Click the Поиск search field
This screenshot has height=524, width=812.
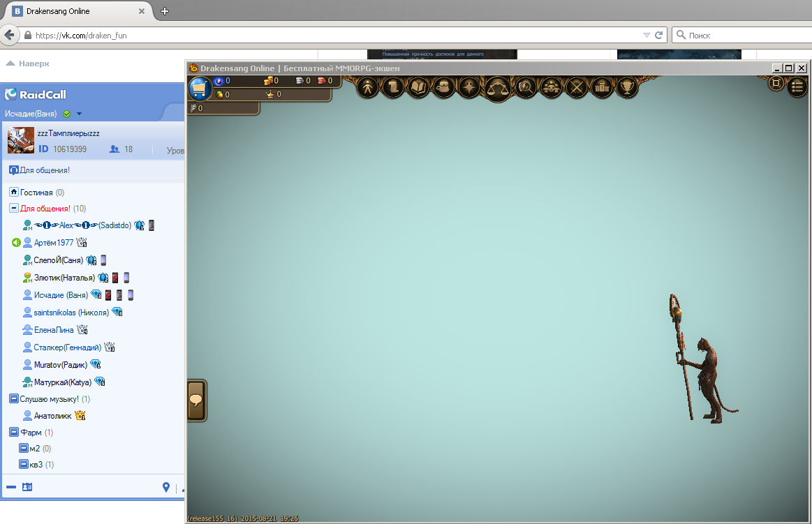742,35
